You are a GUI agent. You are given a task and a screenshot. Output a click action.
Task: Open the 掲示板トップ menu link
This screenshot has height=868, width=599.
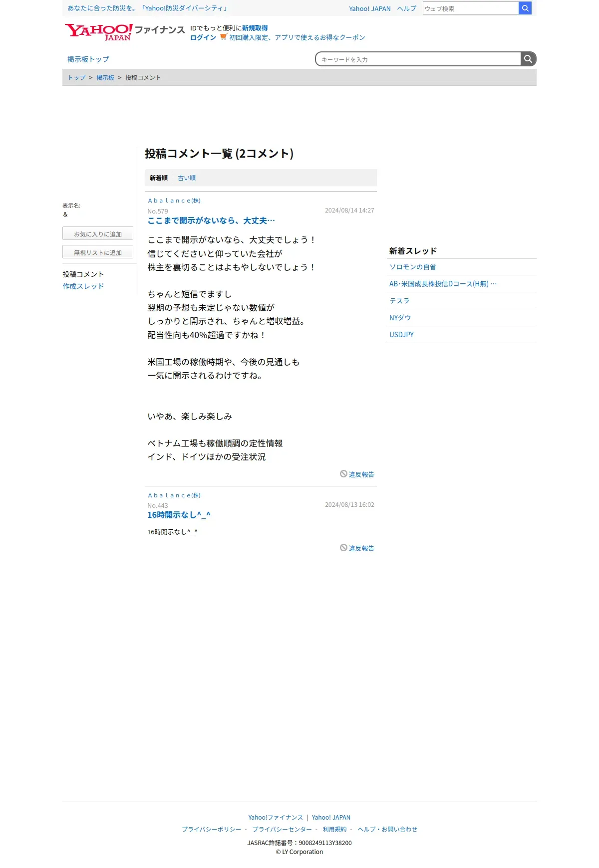(x=88, y=59)
